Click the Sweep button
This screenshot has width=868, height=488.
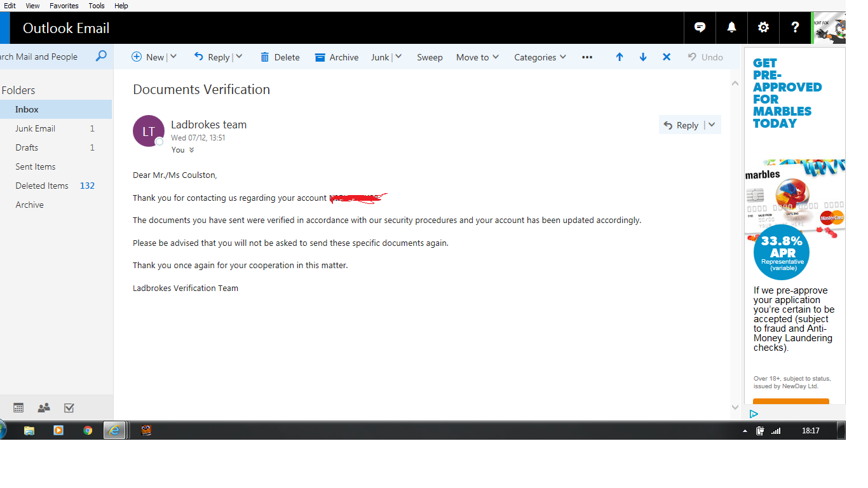click(430, 57)
